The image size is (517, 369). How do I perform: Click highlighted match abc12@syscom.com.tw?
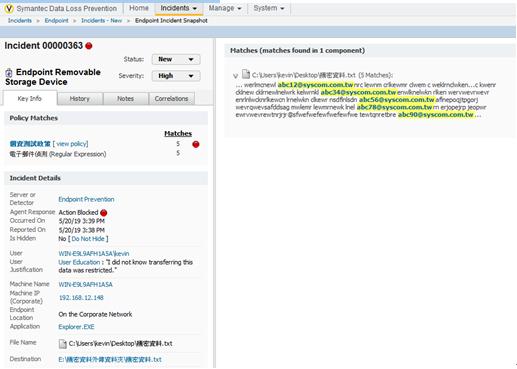pyautogui.click(x=315, y=85)
